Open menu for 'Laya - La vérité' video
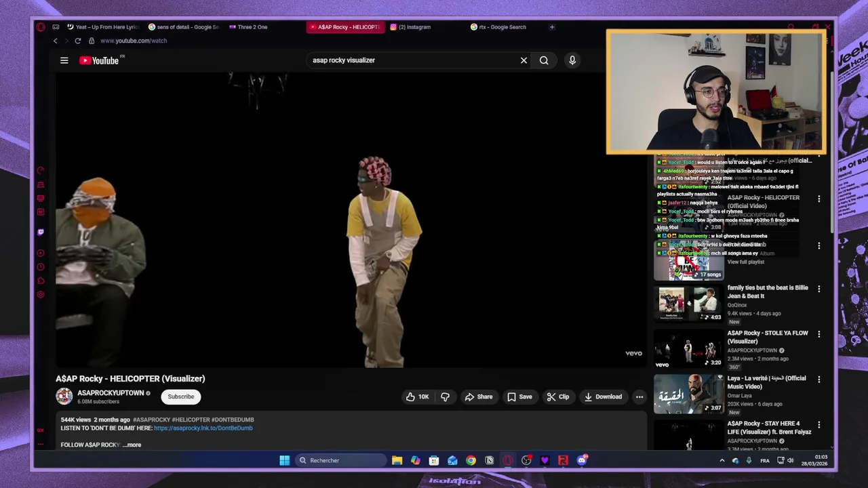The width and height of the screenshot is (868, 488). click(x=818, y=380)
